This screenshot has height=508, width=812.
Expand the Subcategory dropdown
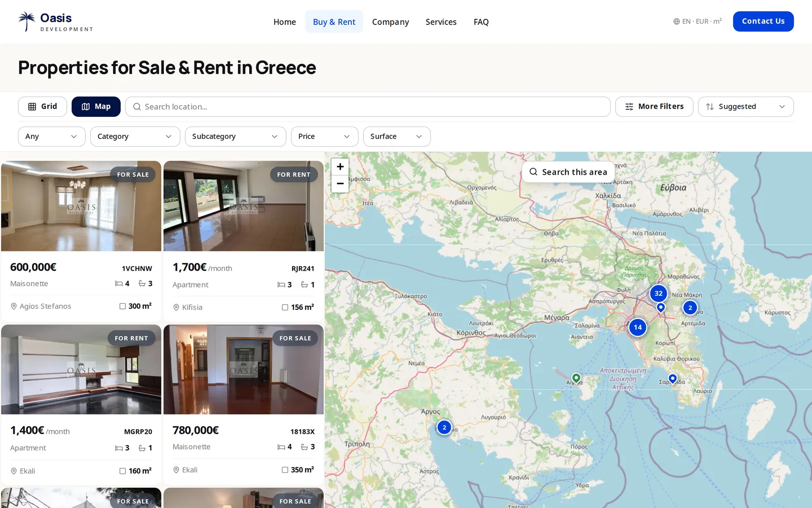pos(235,137)
